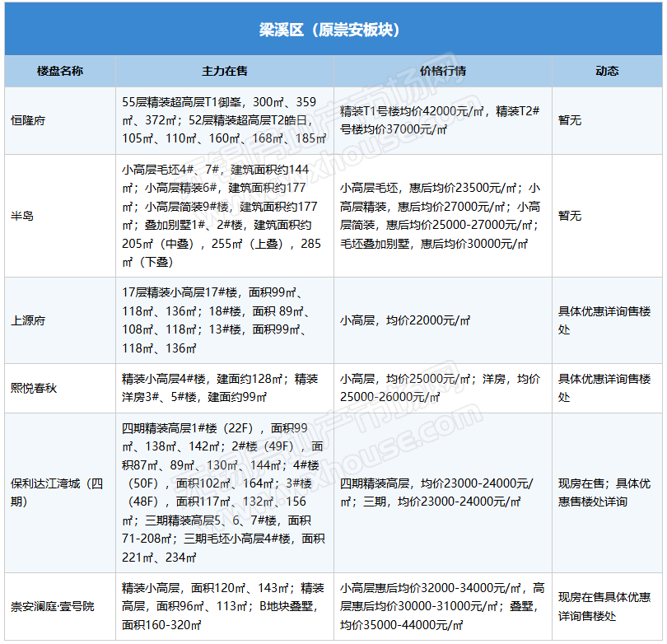Select the 主力在售 column header
This screenshot has height=644, width=667.
click(224, 71)
